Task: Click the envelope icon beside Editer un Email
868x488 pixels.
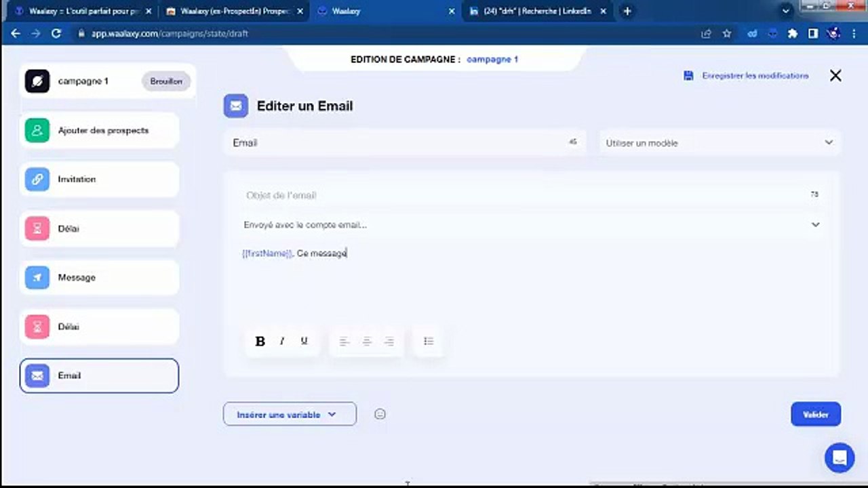Action: coord(236,106)
